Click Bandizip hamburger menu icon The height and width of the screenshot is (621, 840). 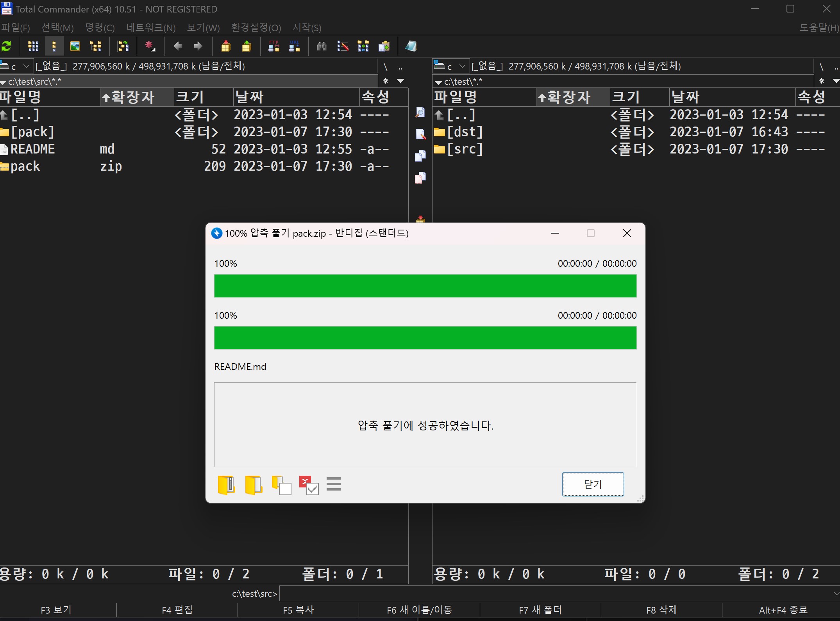point(333,484)
